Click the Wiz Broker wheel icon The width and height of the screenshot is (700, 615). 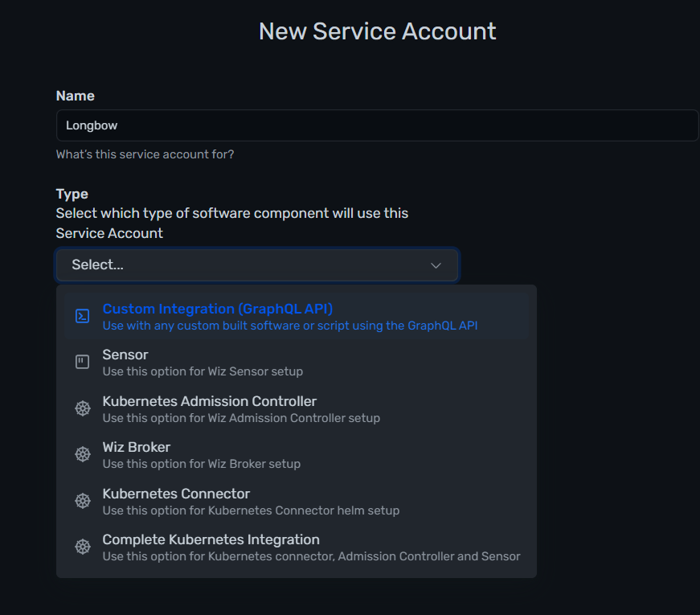(x=83, y=454)
